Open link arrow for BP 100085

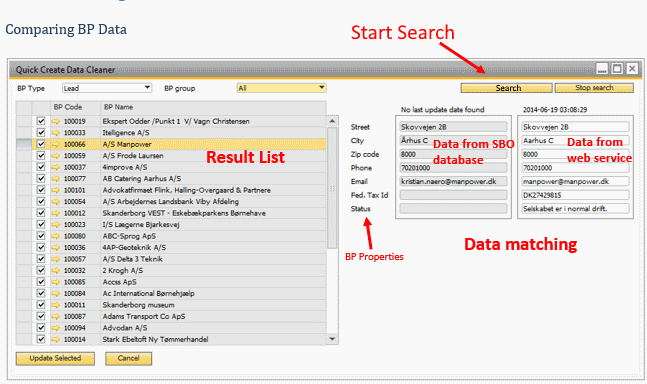56,282
